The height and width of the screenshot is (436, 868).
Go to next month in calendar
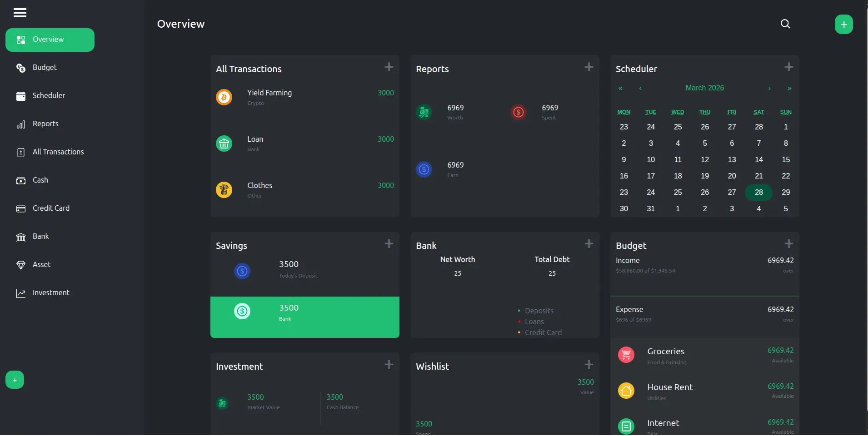769,88
